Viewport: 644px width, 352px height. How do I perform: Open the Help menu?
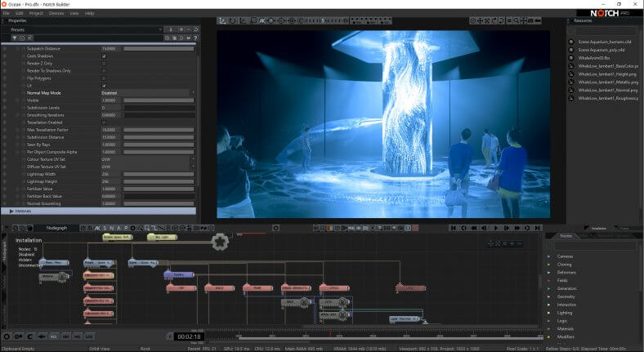(x=90, y=13)
